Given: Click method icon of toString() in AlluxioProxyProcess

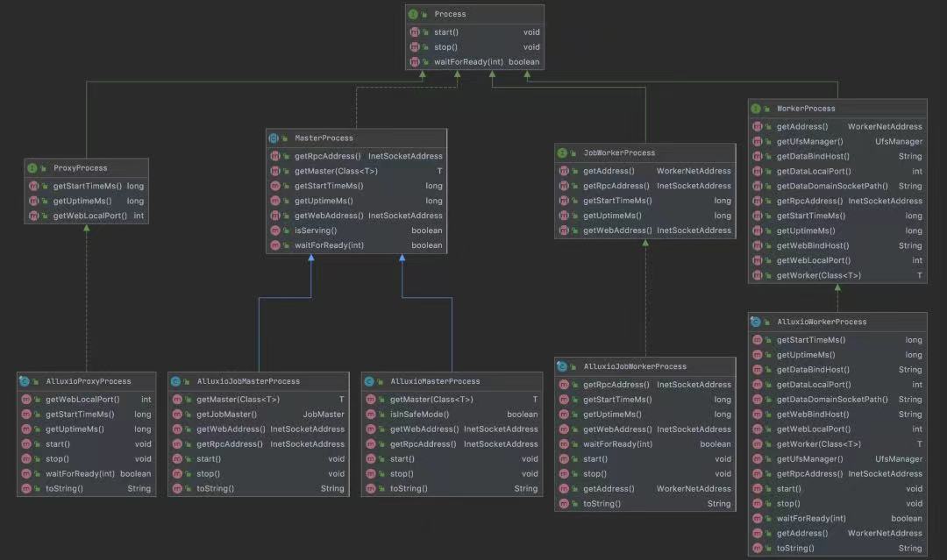Looking at the screenshot, I should pos(26,489).
